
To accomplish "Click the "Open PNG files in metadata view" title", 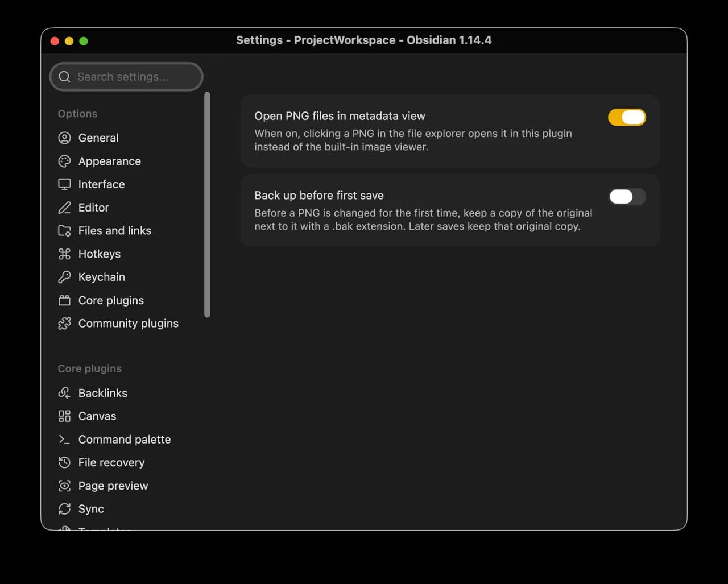I will click(340, 116).
